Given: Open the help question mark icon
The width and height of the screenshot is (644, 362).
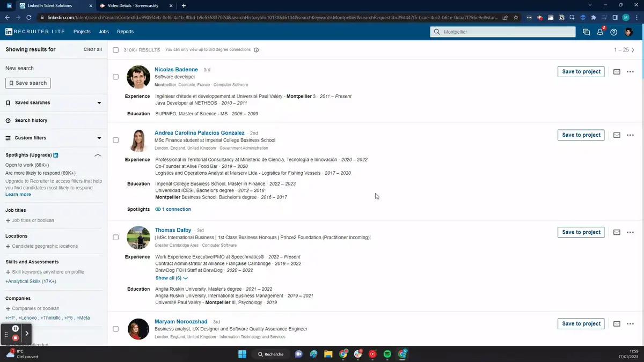Looking at the screenshot, I should tap(614, 32).
